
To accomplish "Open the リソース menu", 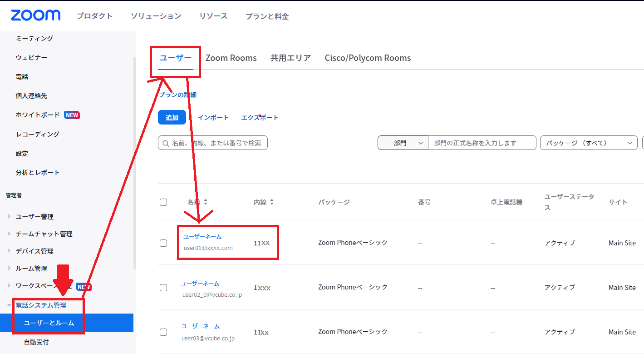I will 213,16.
